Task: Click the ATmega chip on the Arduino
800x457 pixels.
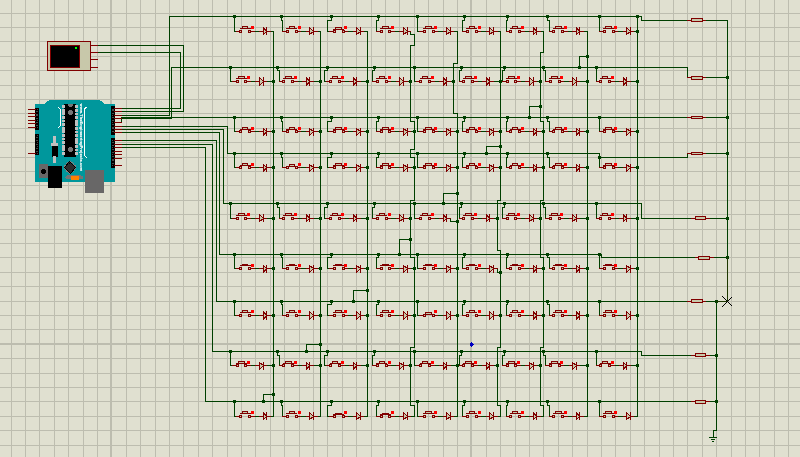Action: (x=69, y=130)
